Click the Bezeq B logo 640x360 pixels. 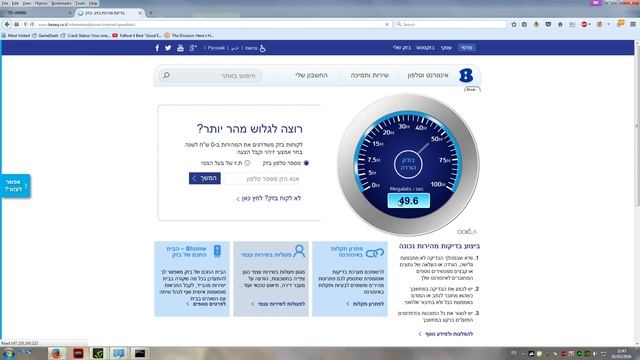pos(466,75)
